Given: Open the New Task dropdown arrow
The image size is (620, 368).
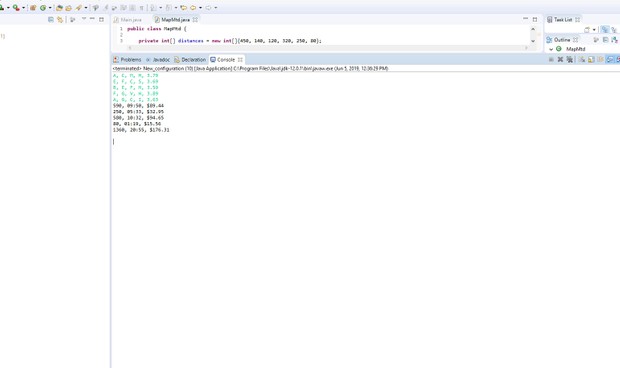Looking at the screenshot, I should click(x=594, y=30).
